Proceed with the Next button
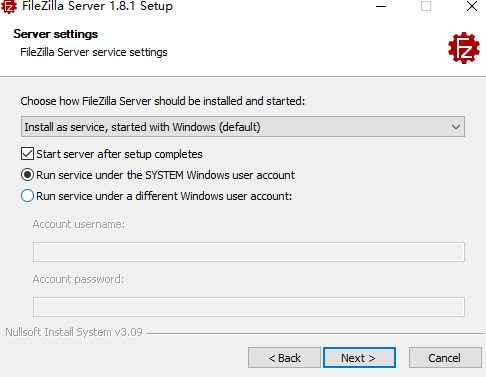This screenshot has height=377, width=486. [359, 358]
